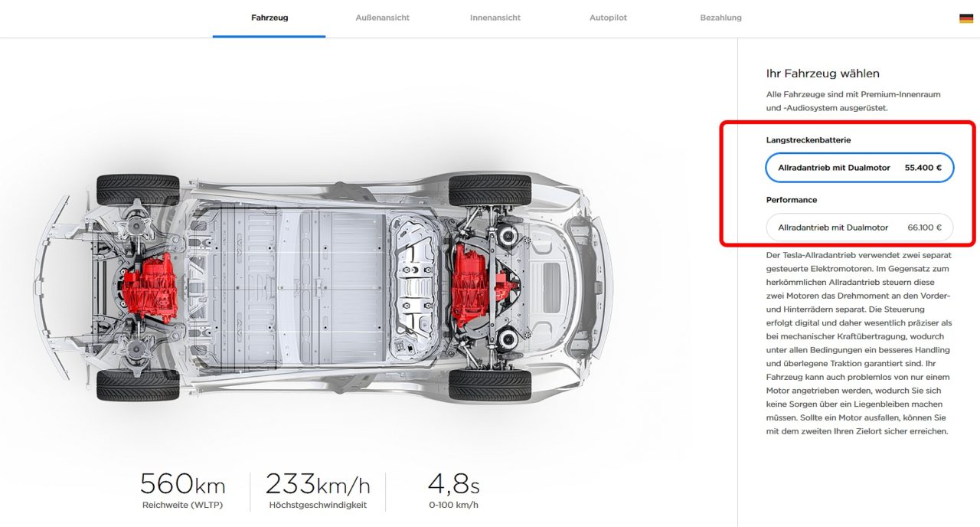Open the German flag language selector
This screenshot has height=527, width=980.
tap(965, 18)
